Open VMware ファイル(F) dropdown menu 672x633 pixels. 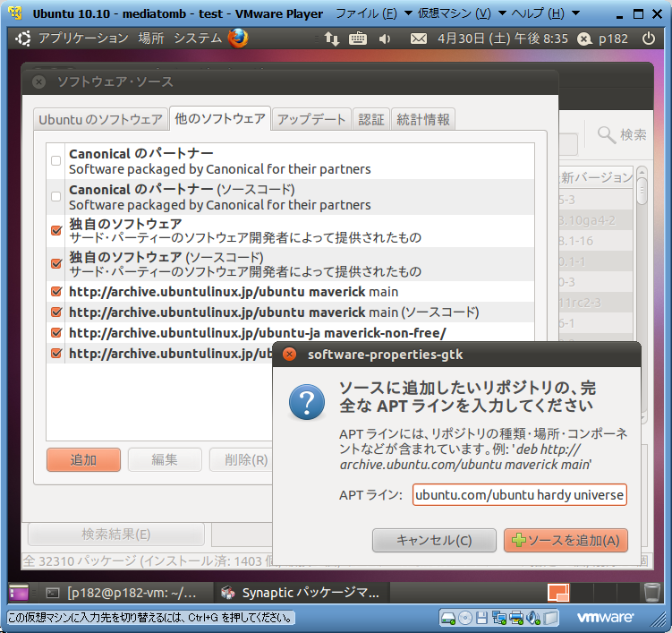(x=374, y=13)
